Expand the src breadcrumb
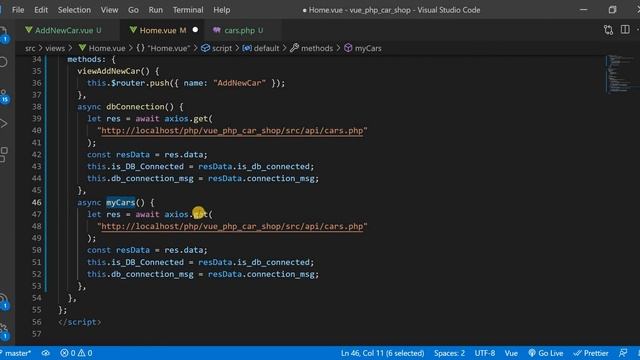The image size is (640, 360). pyautogui.click(x=30, y=48)
